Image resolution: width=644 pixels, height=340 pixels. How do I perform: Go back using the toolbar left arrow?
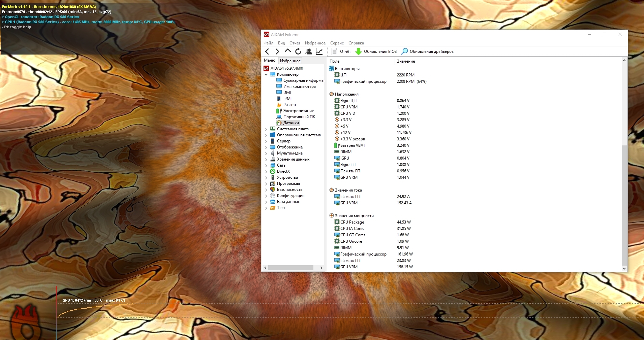pos(267,52)
